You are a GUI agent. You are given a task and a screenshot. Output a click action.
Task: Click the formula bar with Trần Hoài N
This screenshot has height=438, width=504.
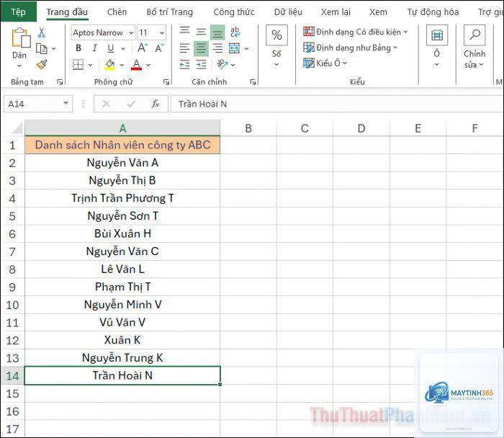337,104
